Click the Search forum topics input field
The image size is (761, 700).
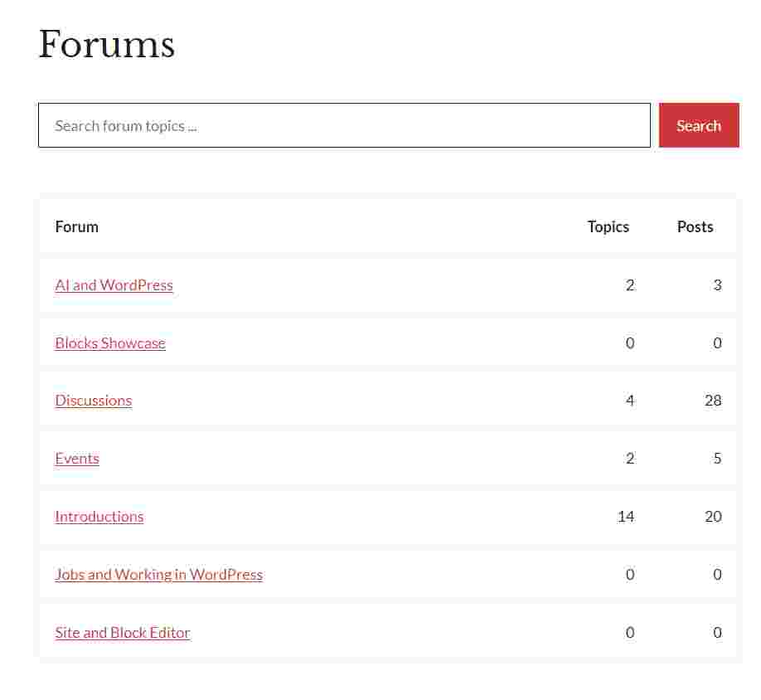(344, 126)
